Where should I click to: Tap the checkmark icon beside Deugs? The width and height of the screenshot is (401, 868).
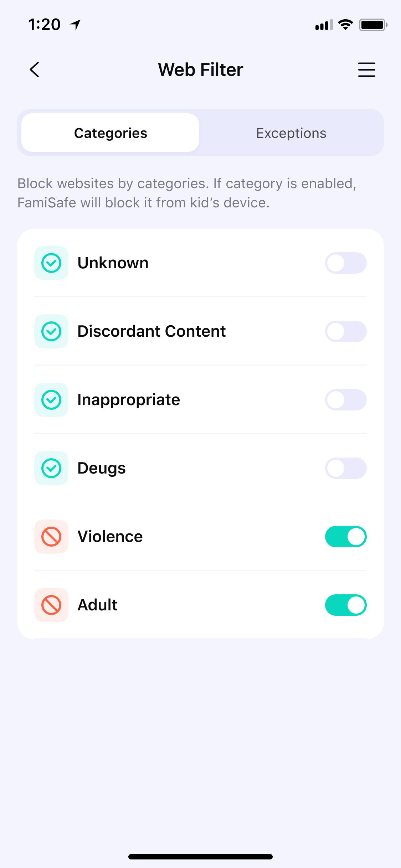tap(51, 468)
